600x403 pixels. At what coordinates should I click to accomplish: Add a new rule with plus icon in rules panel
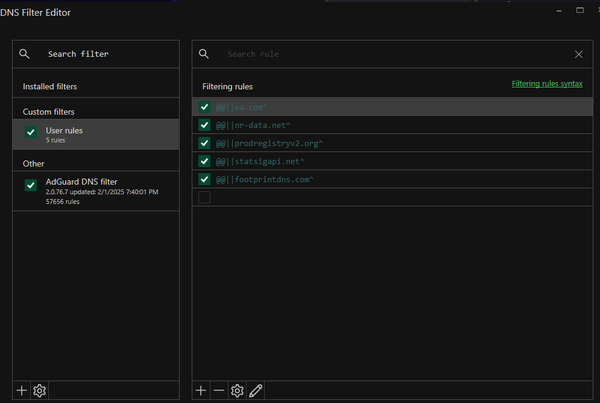201,390
